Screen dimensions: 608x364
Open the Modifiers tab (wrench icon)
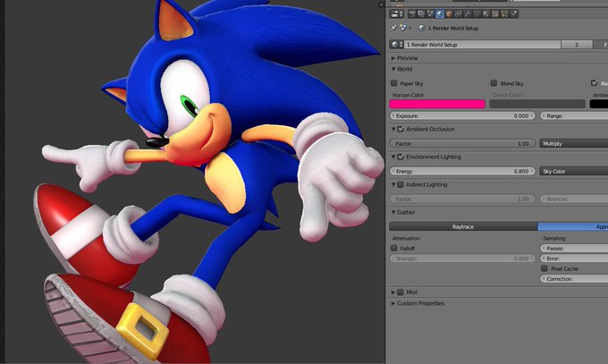pyautogui.click(x=468, y=14)
